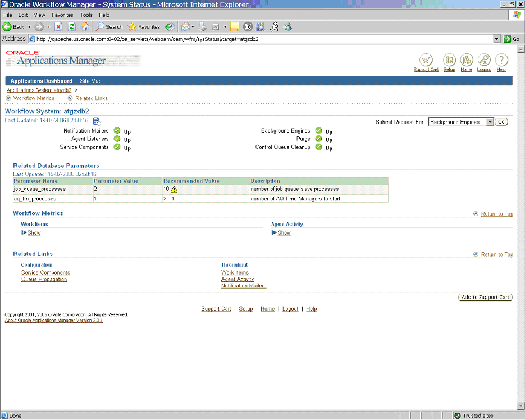The width and height of the screenshot is (525, 420).
Task: Open the Help question mark icon
Action: click(501, 60)
